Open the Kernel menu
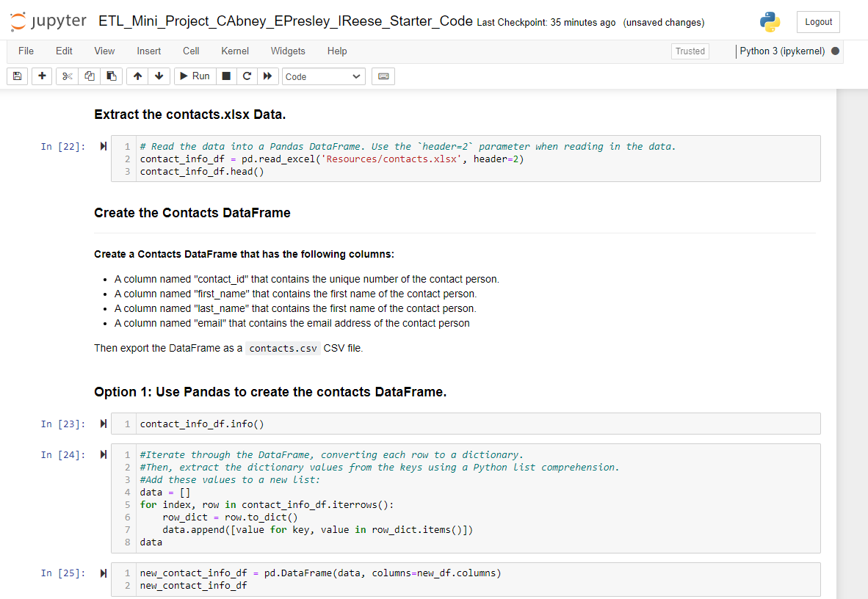Screen dimensions: 868x599 [234, 51]
